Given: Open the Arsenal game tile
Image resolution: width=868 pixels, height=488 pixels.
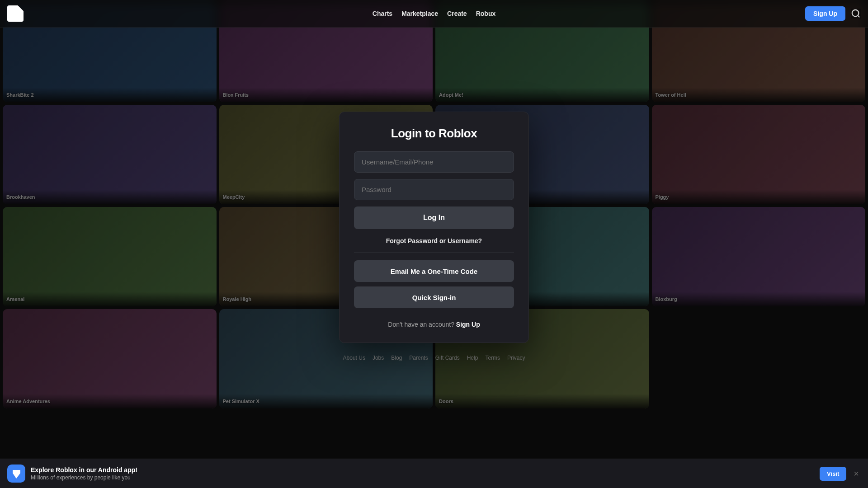Looking at the screenshot, I should [109, 257].
